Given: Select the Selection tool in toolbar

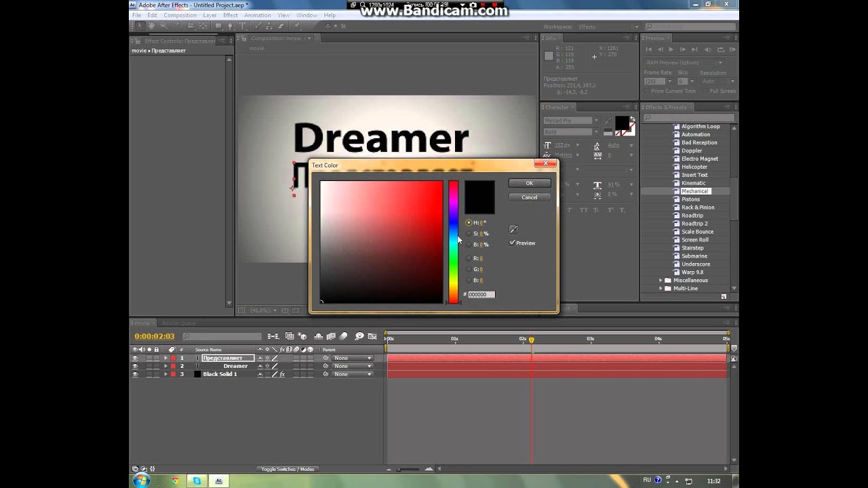Looking at the screenshot, I should click(140, 26).
